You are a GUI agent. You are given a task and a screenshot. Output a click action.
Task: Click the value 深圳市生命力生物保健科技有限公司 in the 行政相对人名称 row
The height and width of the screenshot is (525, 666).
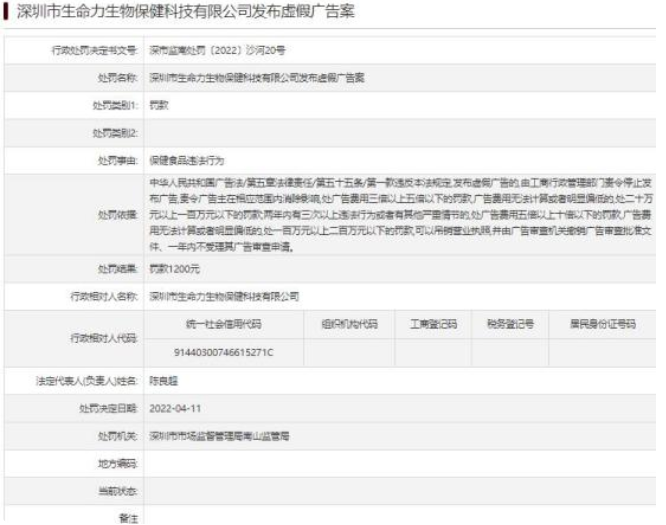(224, 297)
